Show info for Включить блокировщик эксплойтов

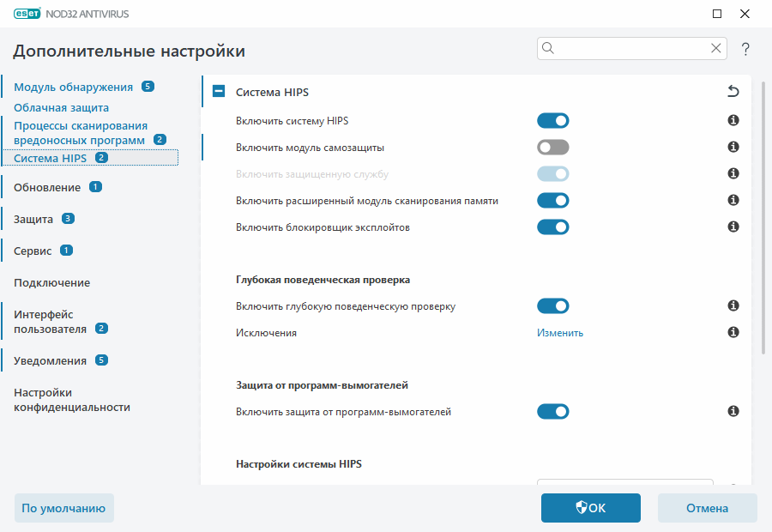click(733, 227)
